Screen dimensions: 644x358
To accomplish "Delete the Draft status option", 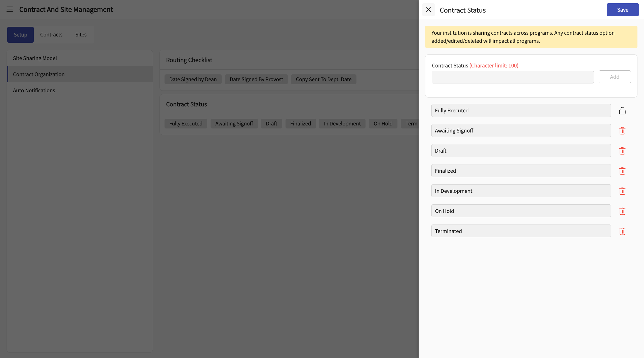I will click(622, 151).
